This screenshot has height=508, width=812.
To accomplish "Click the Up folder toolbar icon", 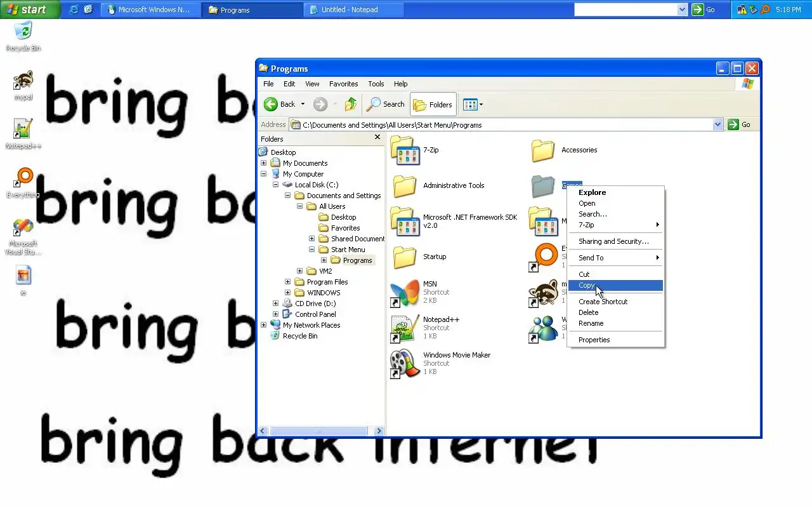I will [351, 104].
